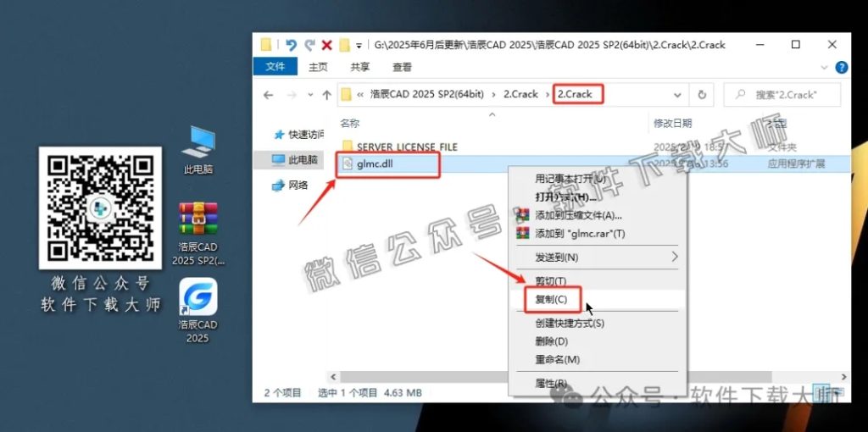Open recent locations dropdown arrow

coord(310,95)
